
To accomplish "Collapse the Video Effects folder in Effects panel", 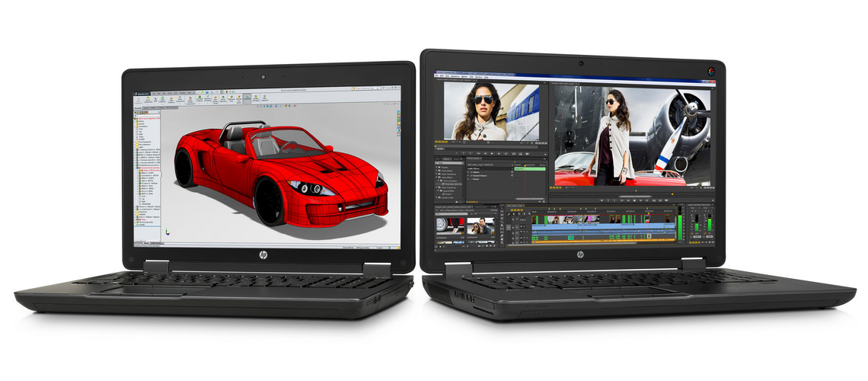I will point(436,178).
